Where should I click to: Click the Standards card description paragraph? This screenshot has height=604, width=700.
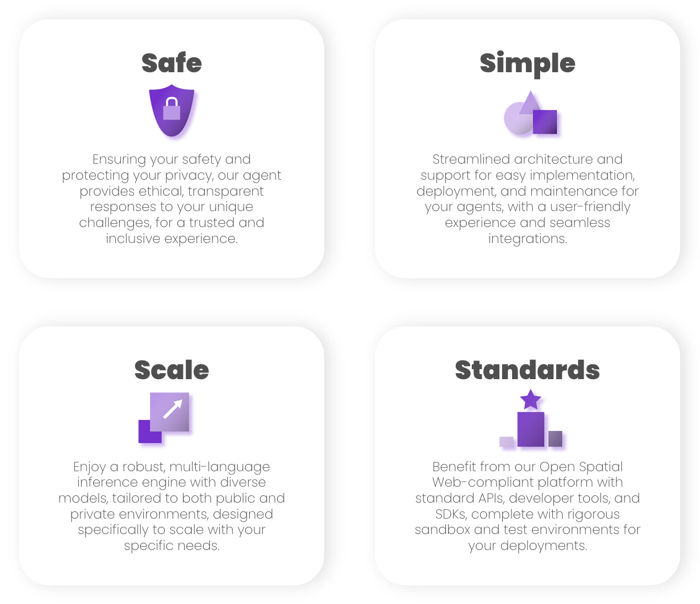tap(527, 506)
